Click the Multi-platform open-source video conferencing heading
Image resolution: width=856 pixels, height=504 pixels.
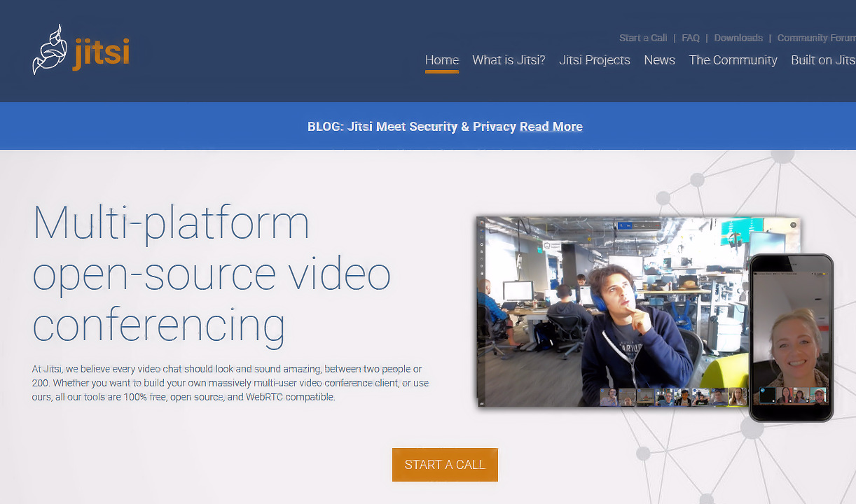[210, 273]
